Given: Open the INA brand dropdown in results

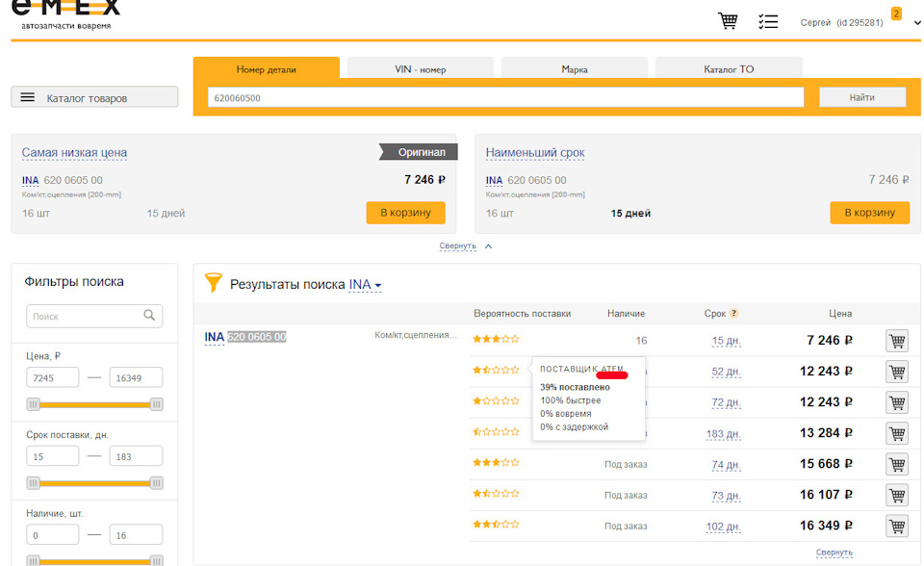Looking at the screenshot, I should 366,285.
